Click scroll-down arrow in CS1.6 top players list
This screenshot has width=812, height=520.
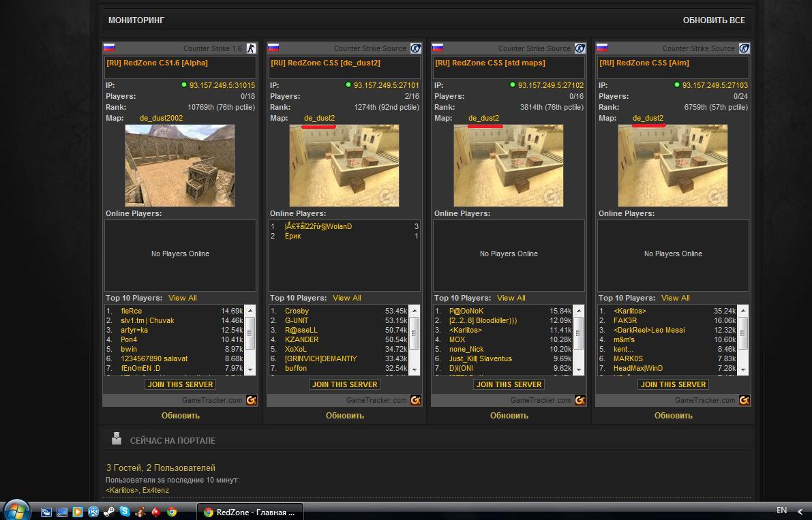coord(250,369)
